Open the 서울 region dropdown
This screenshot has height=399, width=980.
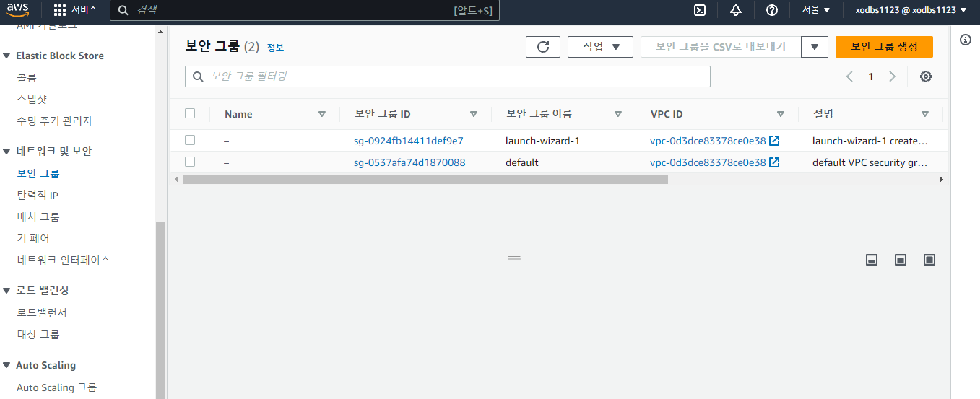pos(816,10)
